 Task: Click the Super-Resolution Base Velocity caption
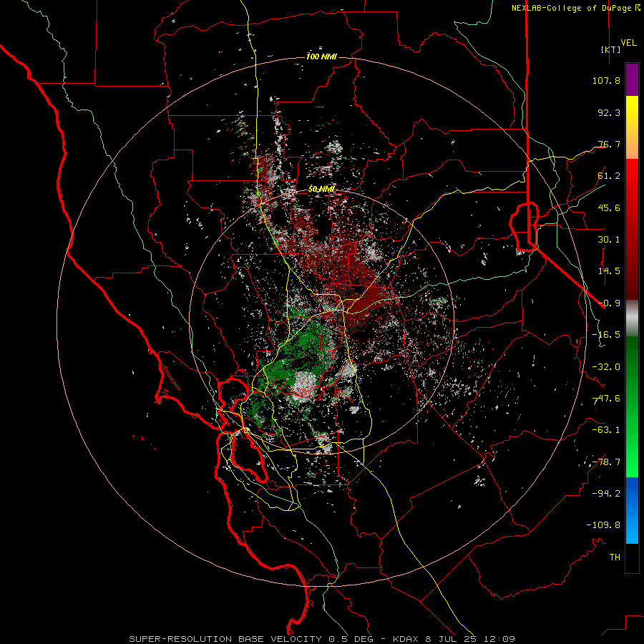[322, 639]
